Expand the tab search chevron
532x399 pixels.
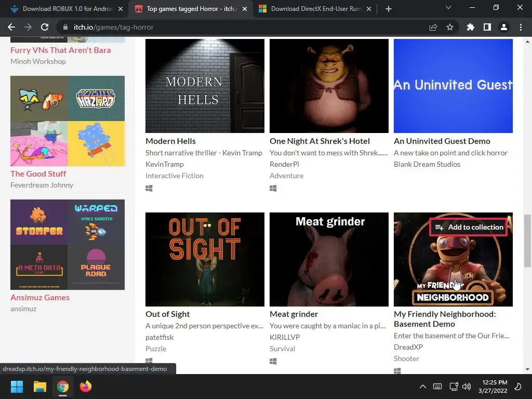coord(448,7)
